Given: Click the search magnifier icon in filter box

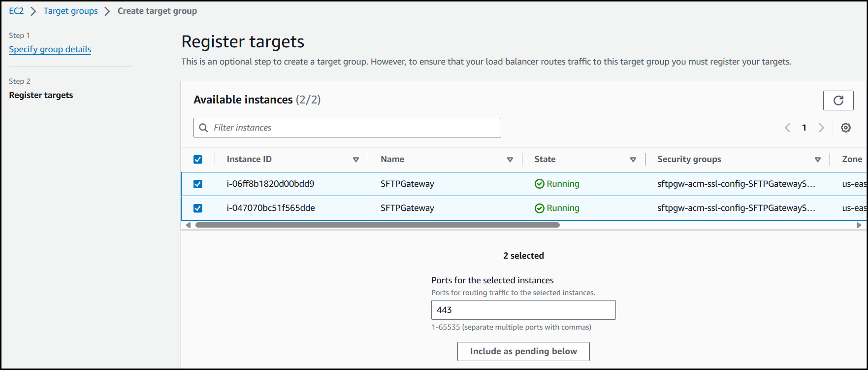Looking at the screenshot, I should click(x=203, y=128).
